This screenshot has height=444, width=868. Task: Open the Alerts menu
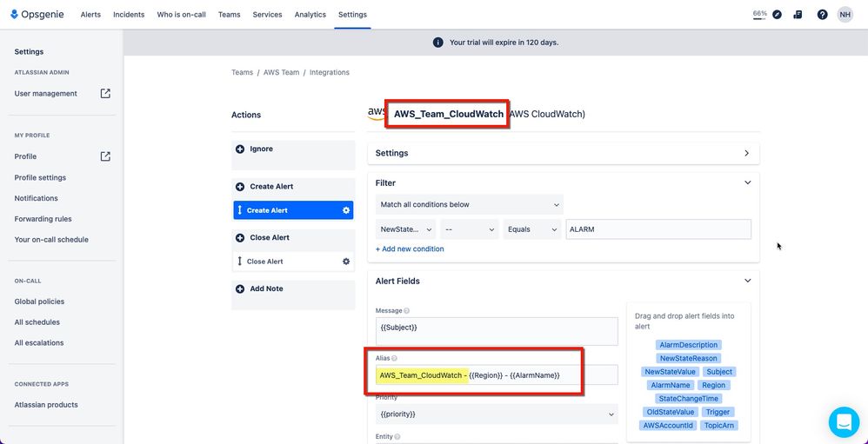point(90,15)
